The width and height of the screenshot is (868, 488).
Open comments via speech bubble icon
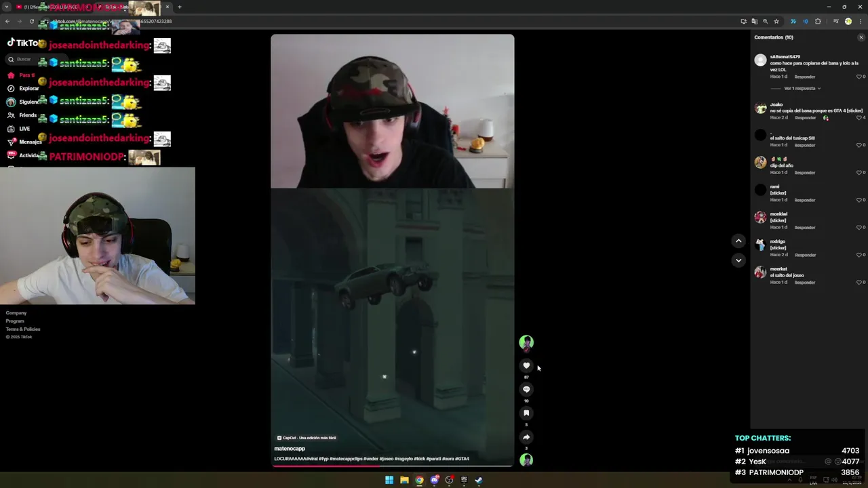point(526,390)
